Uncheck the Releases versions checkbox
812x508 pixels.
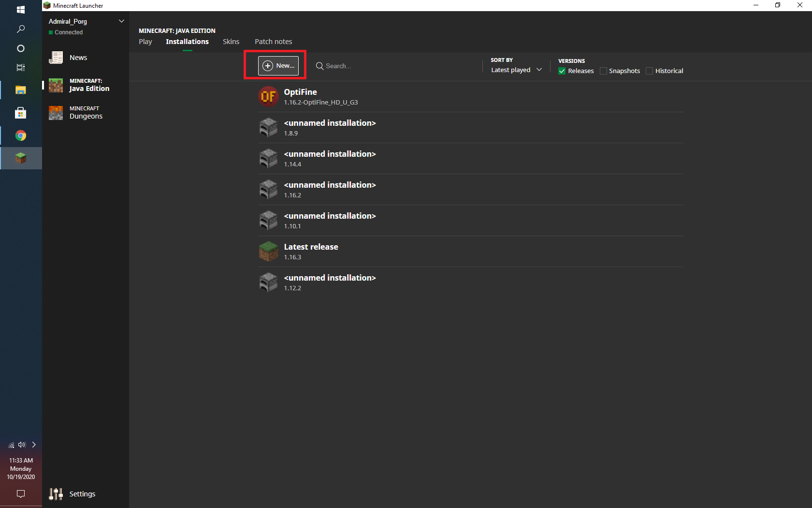(x=562, y=71)
